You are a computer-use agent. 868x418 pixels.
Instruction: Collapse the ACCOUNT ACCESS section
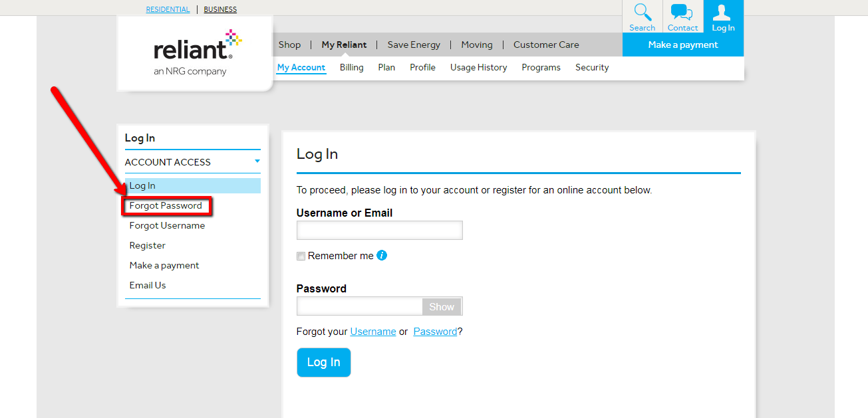coord(257,161)
